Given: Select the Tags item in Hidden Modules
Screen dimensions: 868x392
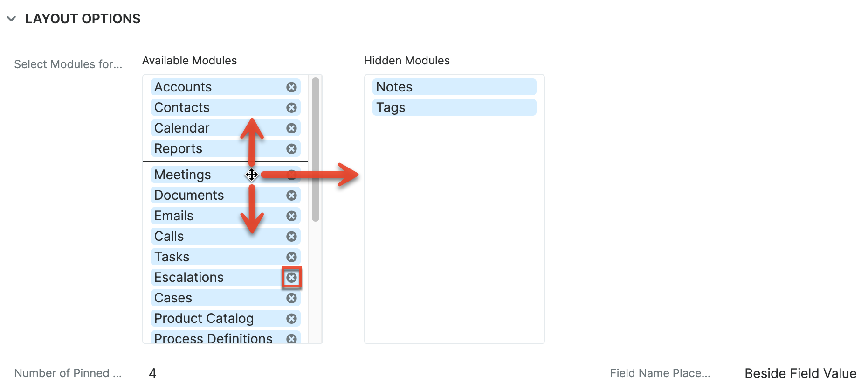Looking at the screenshot, I should click(x=454, y=108).
